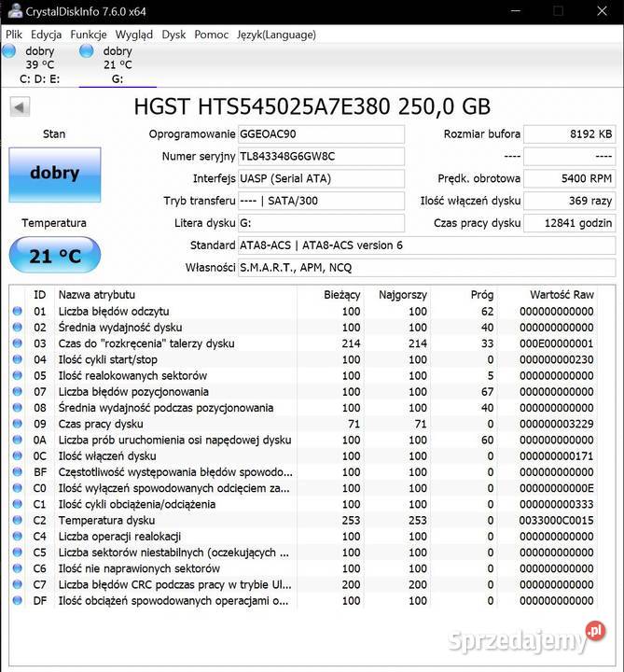
Task: Click status icon of row 0C Ilość włączeń dysku
Action: [x=18, y=456]
